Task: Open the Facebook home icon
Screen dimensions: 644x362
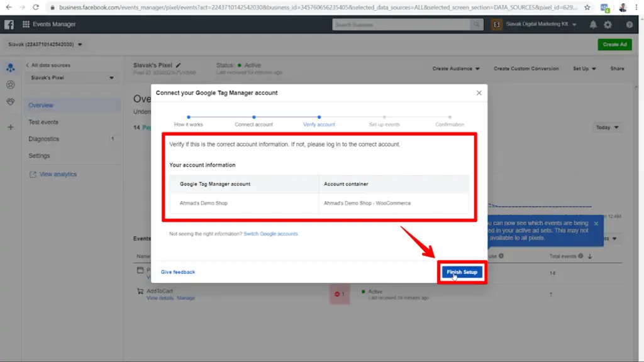Action: [8, 25]
